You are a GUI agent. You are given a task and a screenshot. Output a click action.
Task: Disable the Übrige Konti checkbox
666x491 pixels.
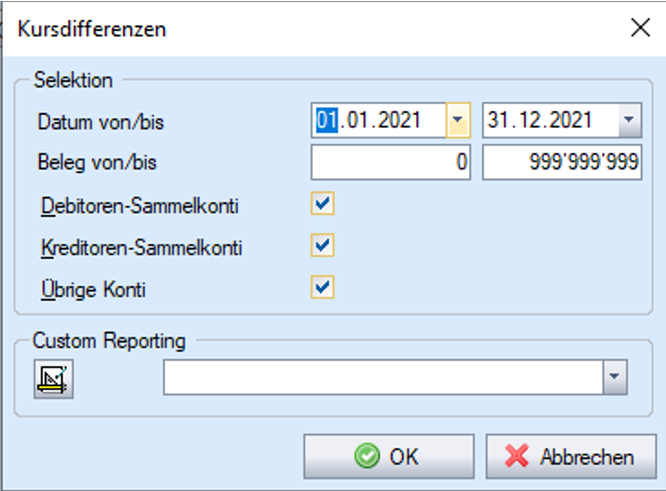[322, 288]
